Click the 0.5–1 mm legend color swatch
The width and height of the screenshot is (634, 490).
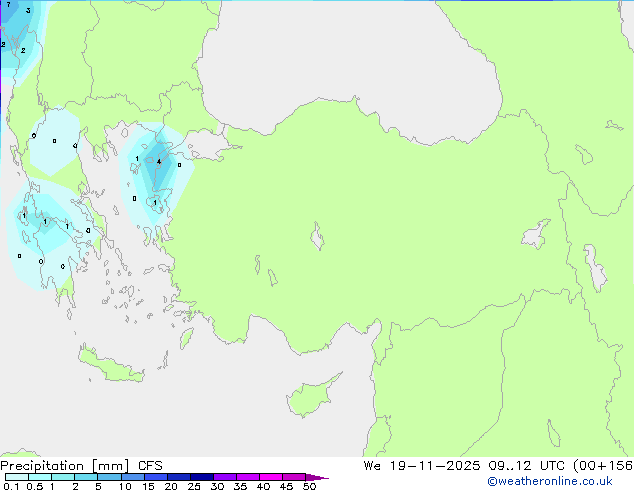coord(40,477)
